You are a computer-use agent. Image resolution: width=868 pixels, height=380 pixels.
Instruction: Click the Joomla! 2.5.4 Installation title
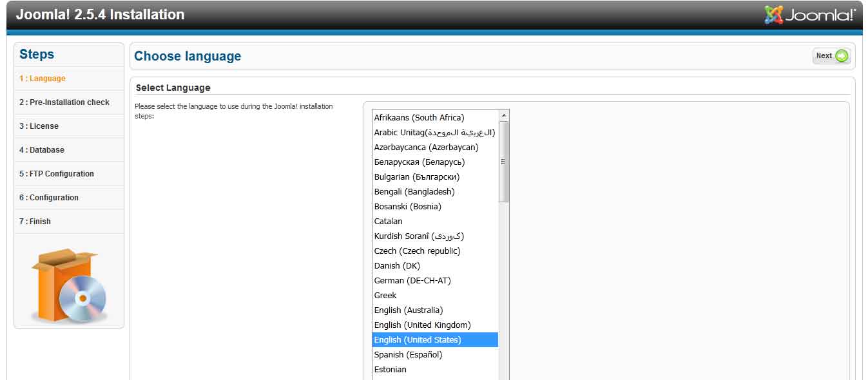(x=100, y=15)
